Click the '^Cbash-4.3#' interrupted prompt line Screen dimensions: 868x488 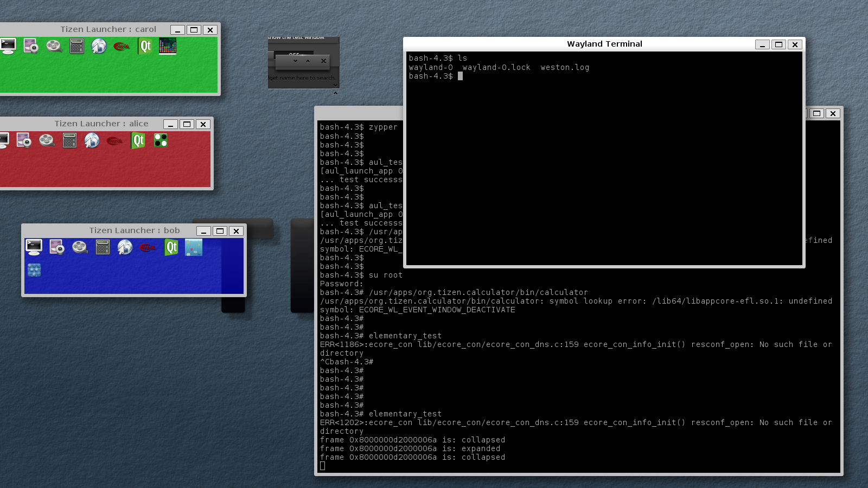(347, 362)
